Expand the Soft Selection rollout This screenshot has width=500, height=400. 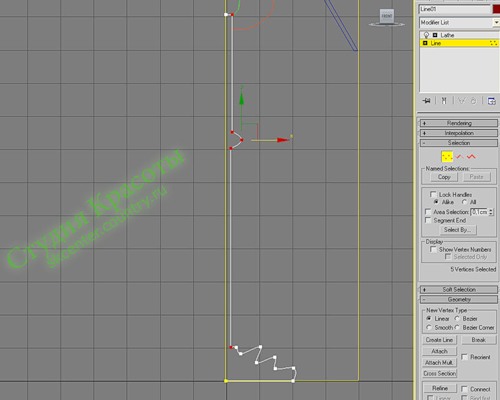[459, 289]
